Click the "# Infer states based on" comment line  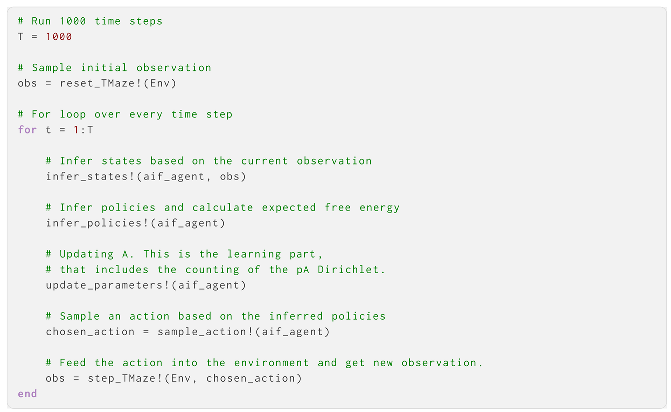[208, 161]
